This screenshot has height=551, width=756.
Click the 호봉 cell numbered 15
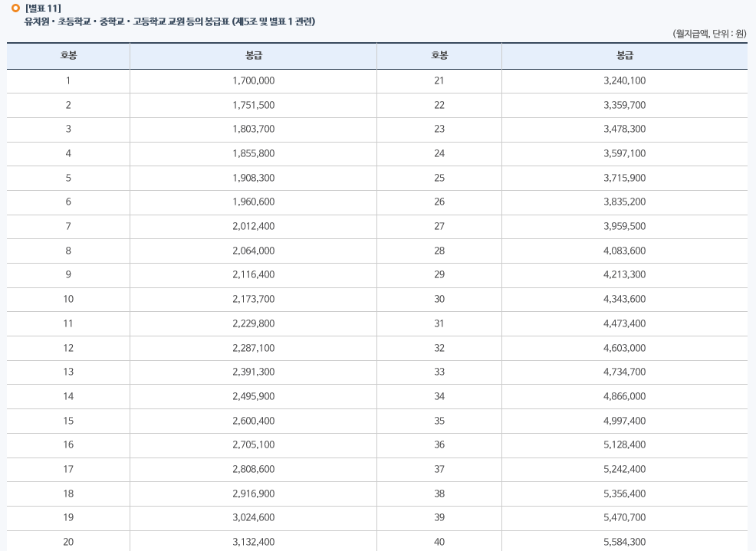(68, 421)
